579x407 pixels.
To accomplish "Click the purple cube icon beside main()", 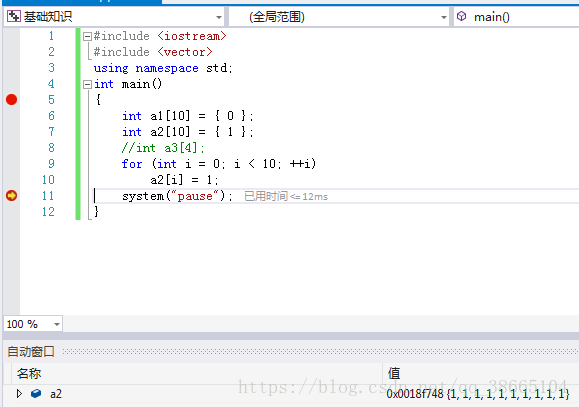I will point(462,17).
